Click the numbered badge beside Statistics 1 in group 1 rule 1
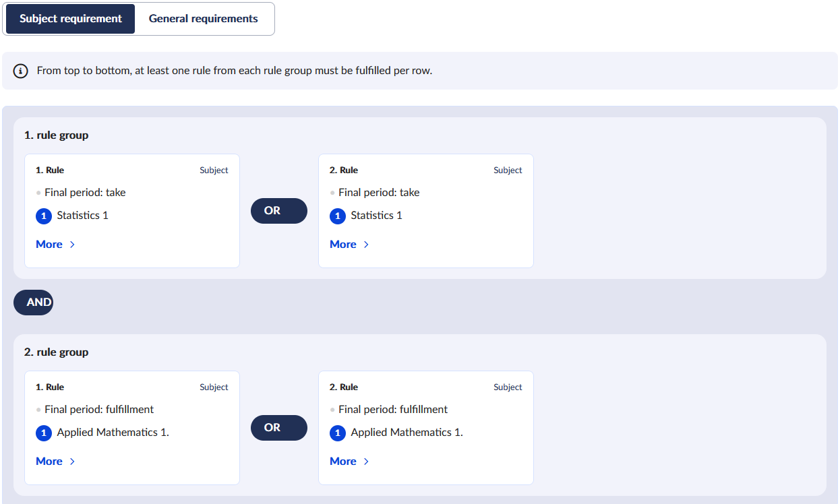Image resolution: width=840 pixels, height=504 pixels. [44, 216]
